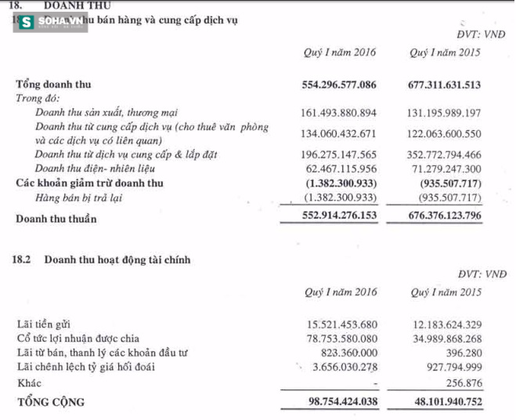
Task: Click value 161.493.880.894
Action: point(338,113)
